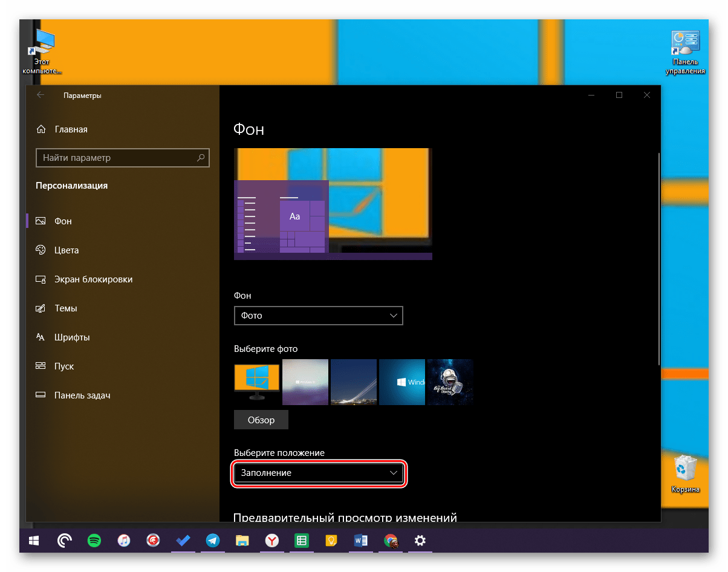The width and height of the screenshot is (728, 572).
Task: Open Yandex Browser from the taskbar
Action: coord(271,540)
